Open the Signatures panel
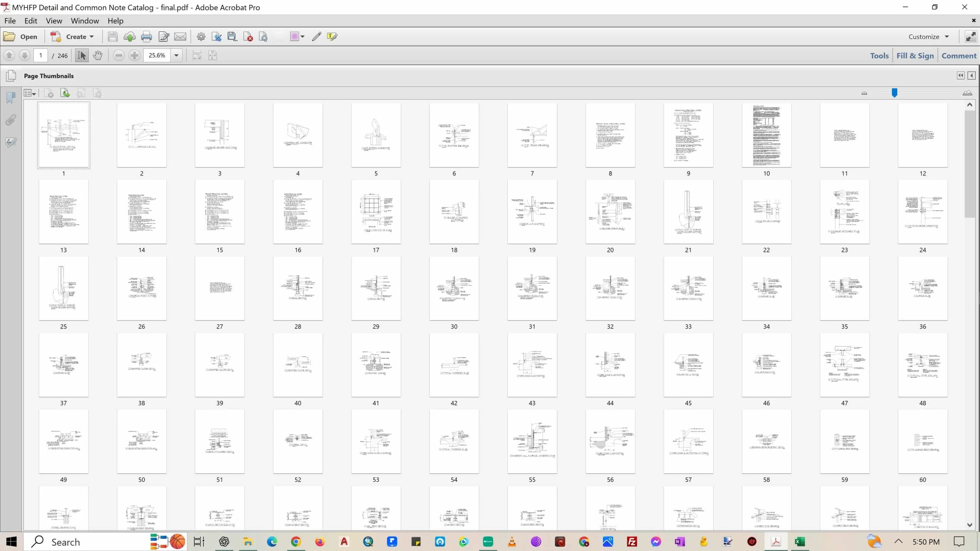 [11, 143]
